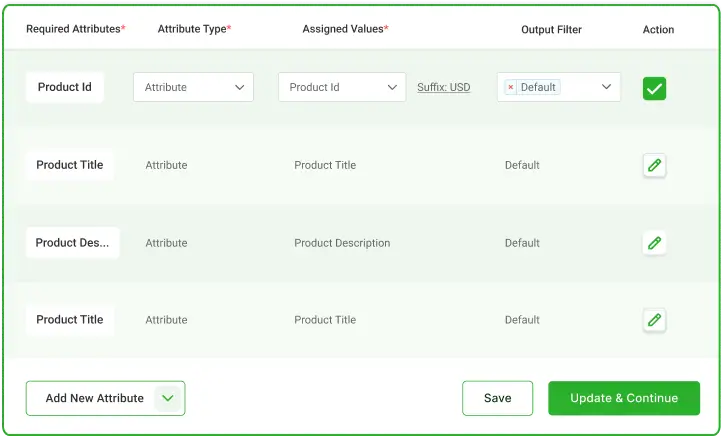Image resolution: width=723 pixels, height=436 pixels.
Task: Open the Attribute type dropdown
Action: [193, 87]
